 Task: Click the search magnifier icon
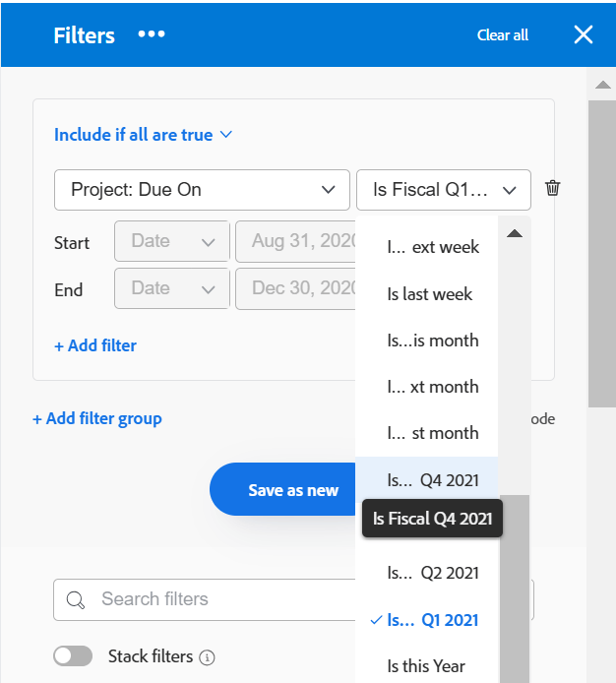pos(76,599)
